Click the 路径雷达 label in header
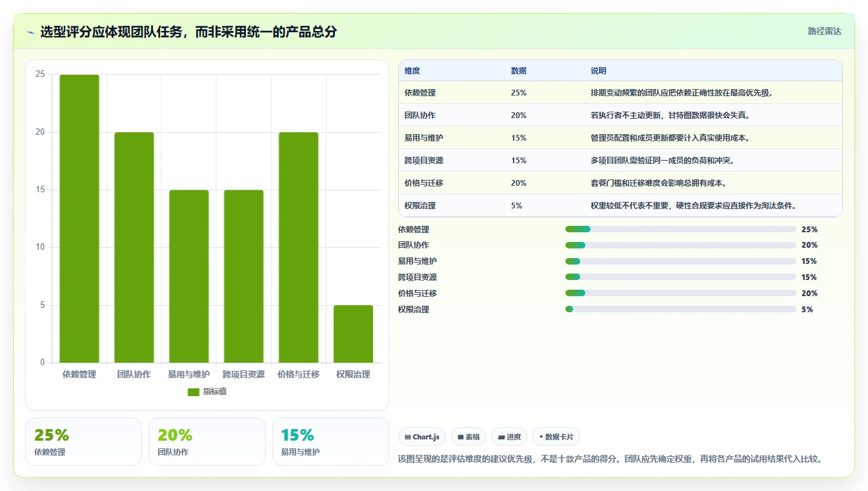868x491 pixels. click(x=824, y=31)
